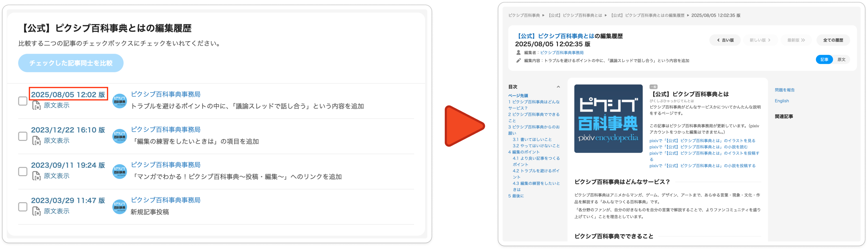Open 原文表示 for the 2023/03/29 version
The height and width of the screenshot is (249, 868).
coord(56,211)
